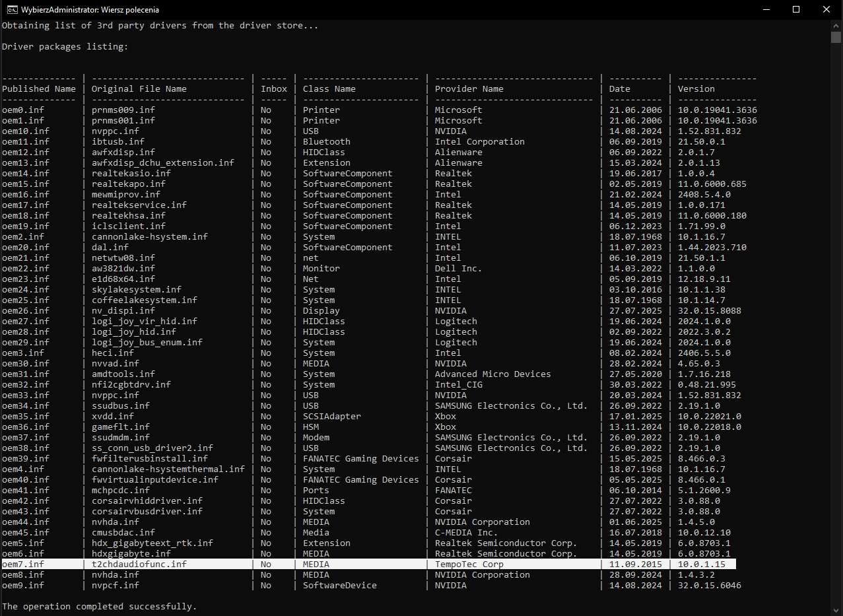This screenshot has width=843, height=616.
Task: Click Dell Inc. provider name
Action: click(x=459, y=269)
